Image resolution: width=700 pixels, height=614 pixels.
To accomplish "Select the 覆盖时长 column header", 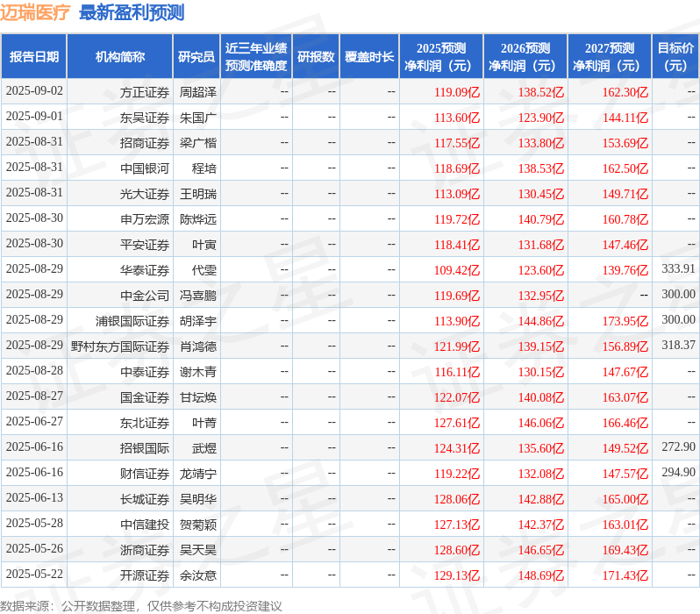I will [x=369, y=56].
